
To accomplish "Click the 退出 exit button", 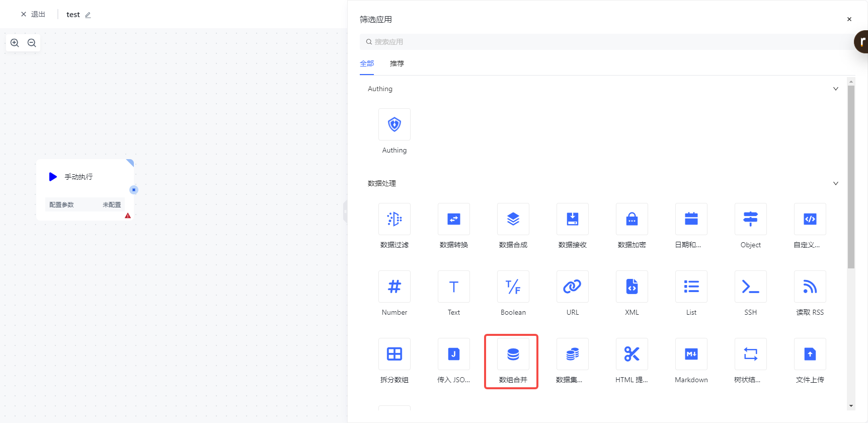I will point(33,14).
